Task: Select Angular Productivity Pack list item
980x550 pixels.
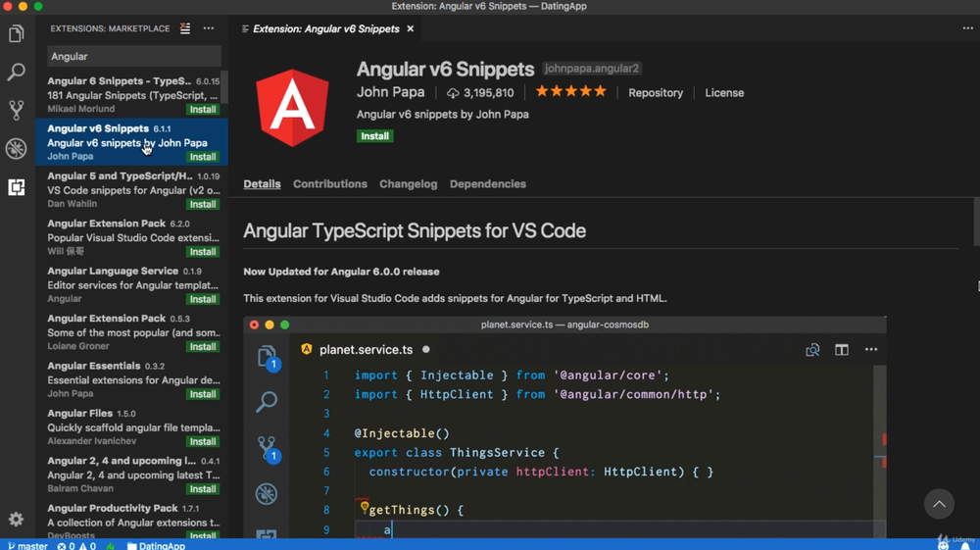Action: pos(131,519)
